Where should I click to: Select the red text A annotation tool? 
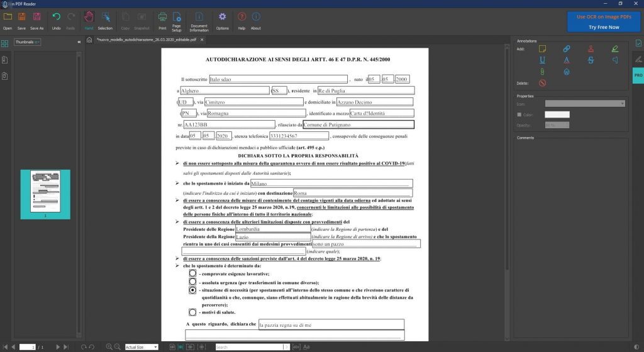[x=567, y=60]
